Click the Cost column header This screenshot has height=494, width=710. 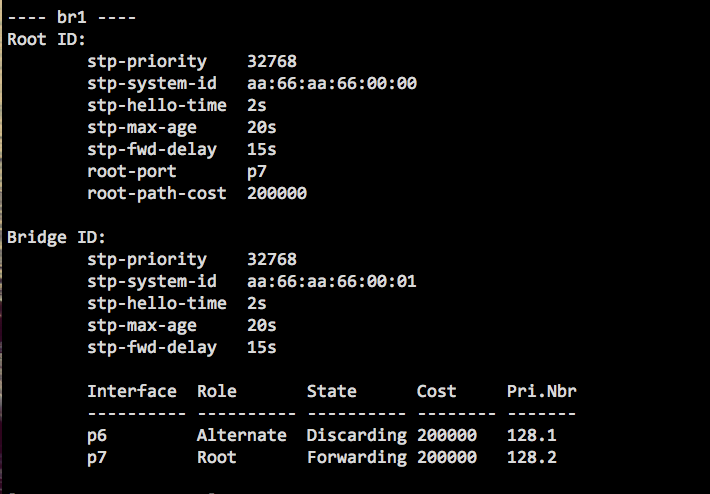[436, 391]
